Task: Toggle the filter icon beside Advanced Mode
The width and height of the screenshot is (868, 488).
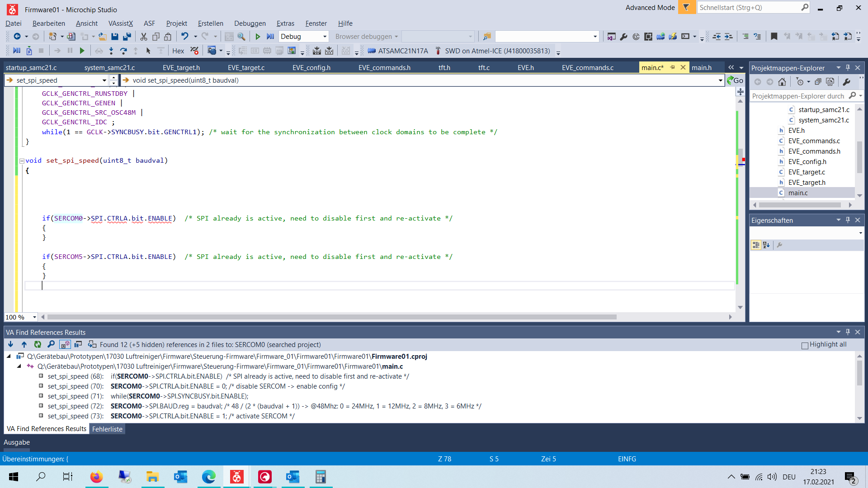Action: (686, 8)
